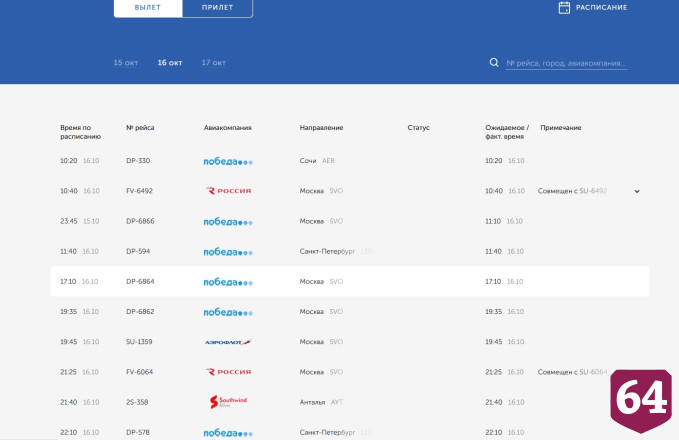
Task: Select flight number DP-578
Action: point(138,432)
